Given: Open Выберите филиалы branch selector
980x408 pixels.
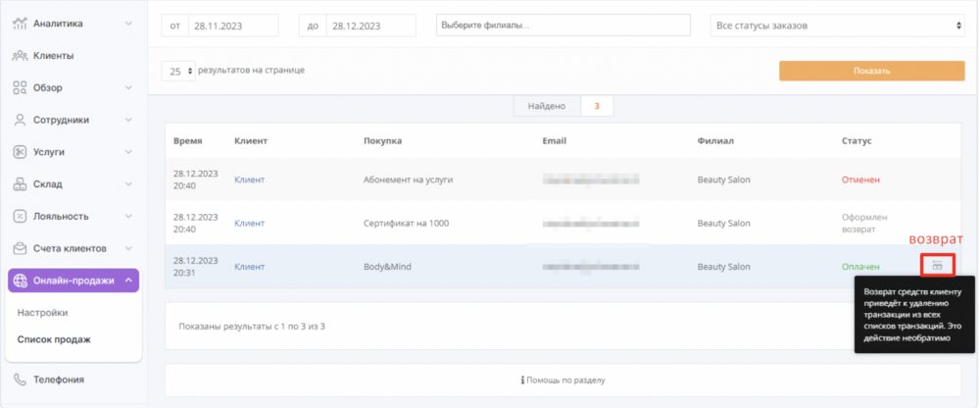Looking at the screenshot, I should click(x=563, y=25).
